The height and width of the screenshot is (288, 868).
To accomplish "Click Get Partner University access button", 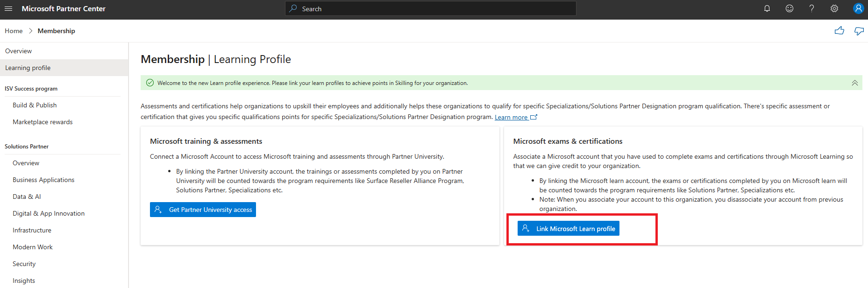I will pos(203,210).
